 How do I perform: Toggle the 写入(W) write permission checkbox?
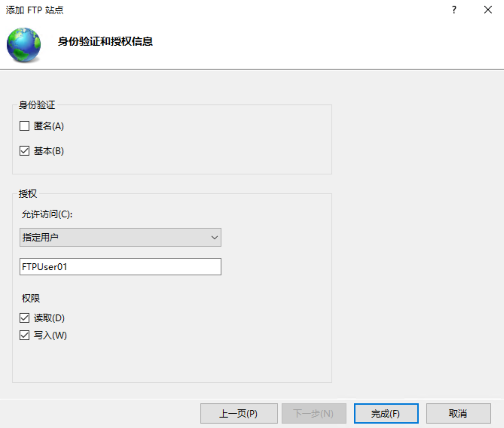[25, 335]
